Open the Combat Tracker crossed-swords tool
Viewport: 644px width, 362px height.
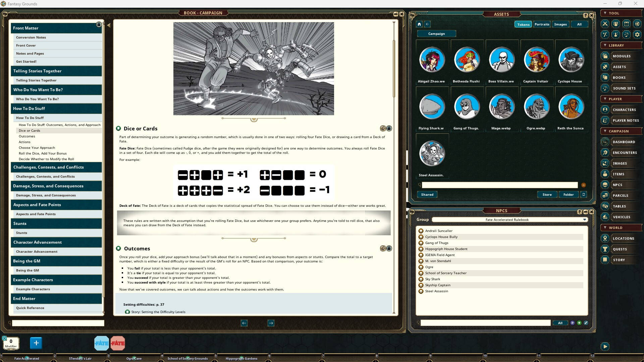[x=605, y=24]
